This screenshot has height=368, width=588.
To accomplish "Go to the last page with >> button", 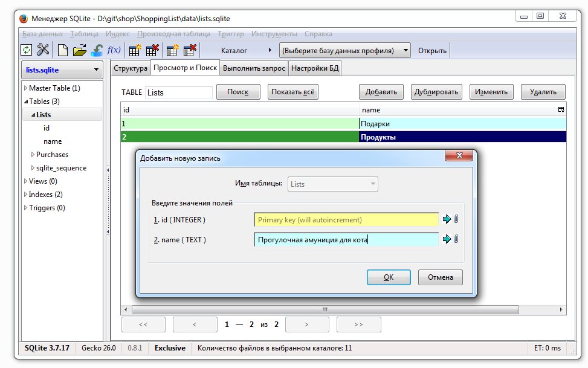I will (358, 324).
